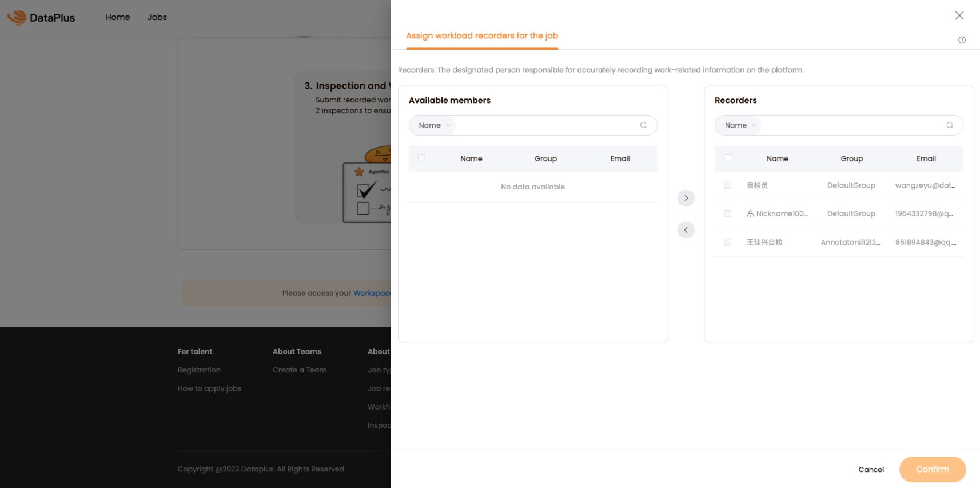Viewport: 980px width, 488px height.
Task: Click 1964332798@q... email cell
Action: (x=924, y=213)
